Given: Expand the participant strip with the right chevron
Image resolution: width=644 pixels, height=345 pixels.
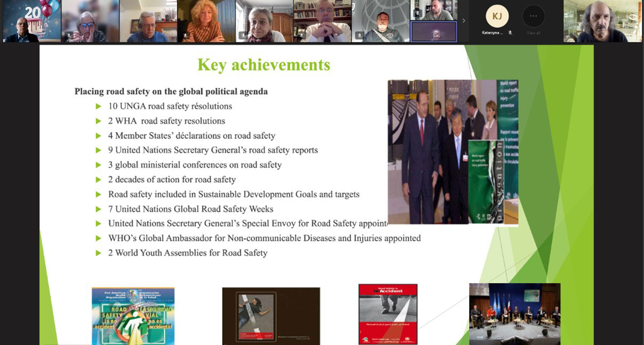Looking at the screenshot, I should [x=463, y=21].
